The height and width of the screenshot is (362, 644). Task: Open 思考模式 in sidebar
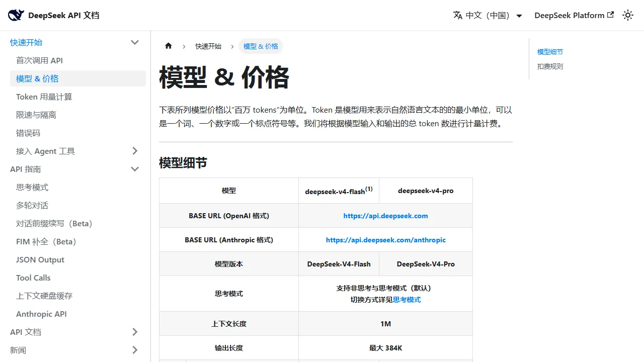pos(78,187)
